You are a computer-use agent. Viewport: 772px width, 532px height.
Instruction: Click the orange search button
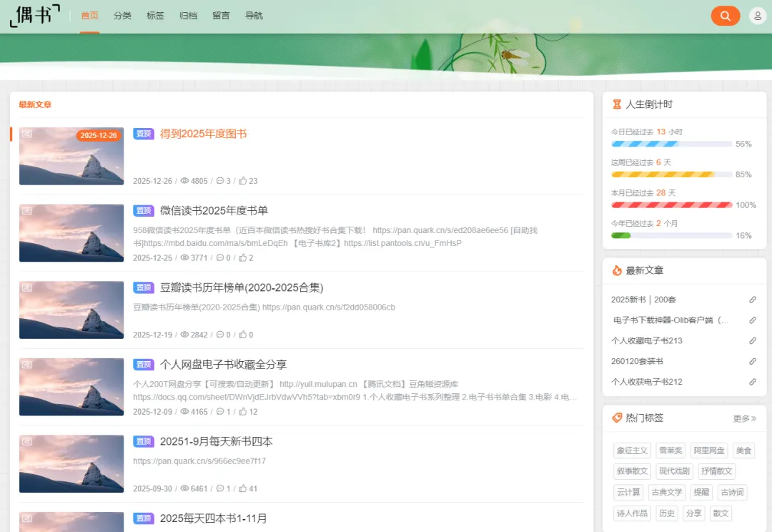(x=726, y=16)
